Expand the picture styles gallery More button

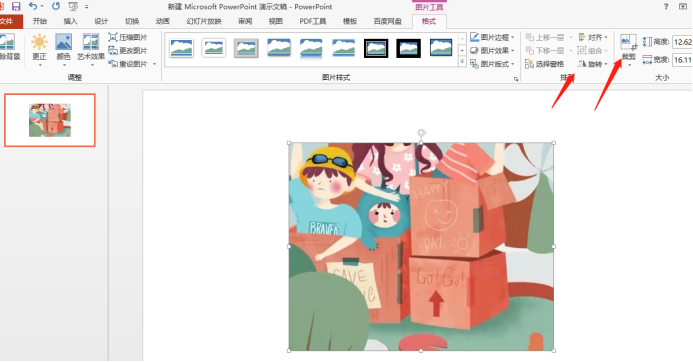point(462,61)
